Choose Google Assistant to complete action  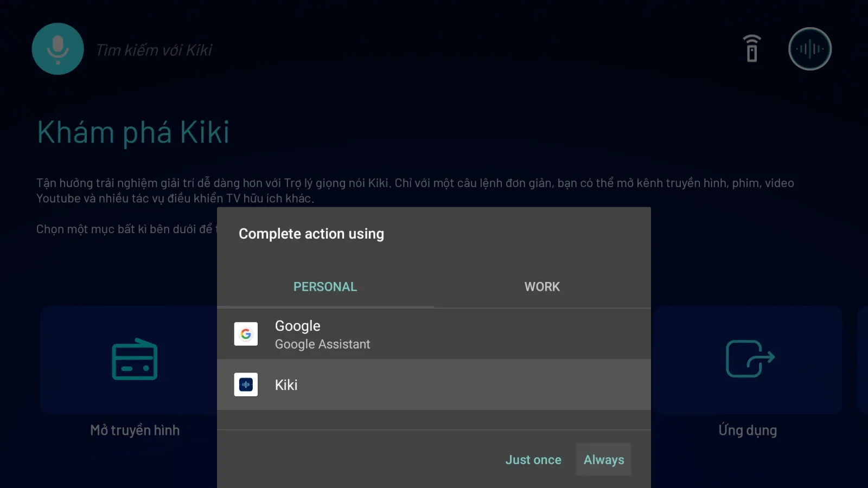point(434,334)
